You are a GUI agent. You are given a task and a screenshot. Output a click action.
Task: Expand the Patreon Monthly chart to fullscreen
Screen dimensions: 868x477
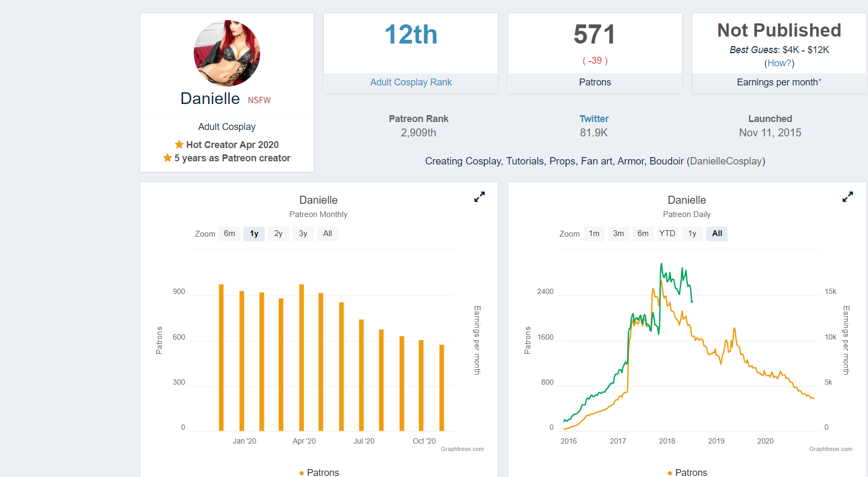click(x=479, y=197)
